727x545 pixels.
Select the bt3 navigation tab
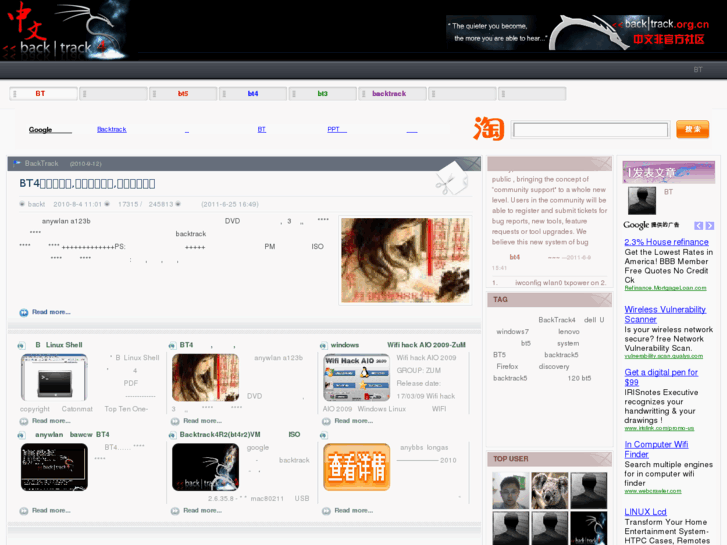pyautogui.click(x=323, y=94)
